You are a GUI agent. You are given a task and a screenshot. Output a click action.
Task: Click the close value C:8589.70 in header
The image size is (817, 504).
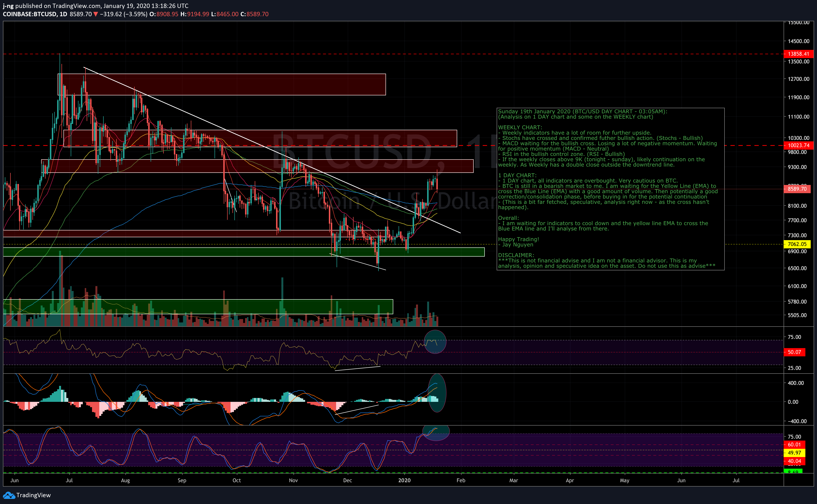254,14
